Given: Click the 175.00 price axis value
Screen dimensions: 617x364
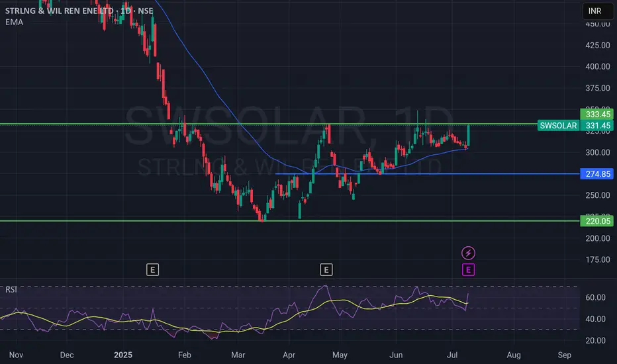Looking at the screenshot, I should tap(597, 259).
